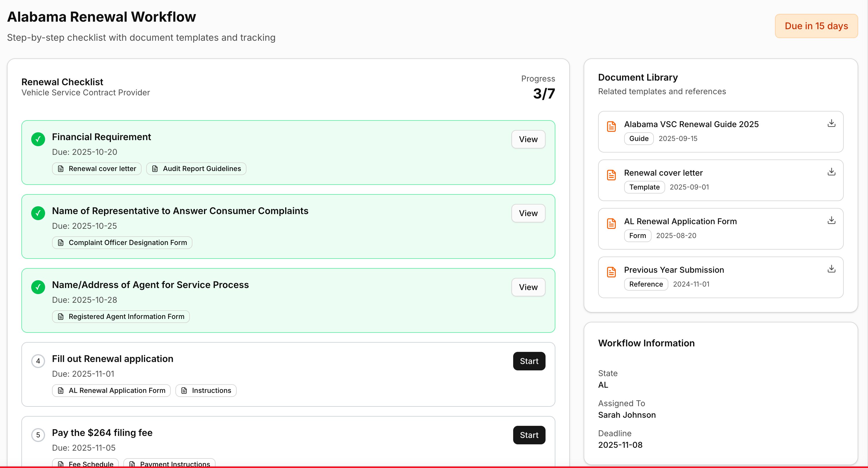
Task: Download the Alabama VSC Renewal Guide 2025
Action: pyautogui.click(x=832, y=123)
